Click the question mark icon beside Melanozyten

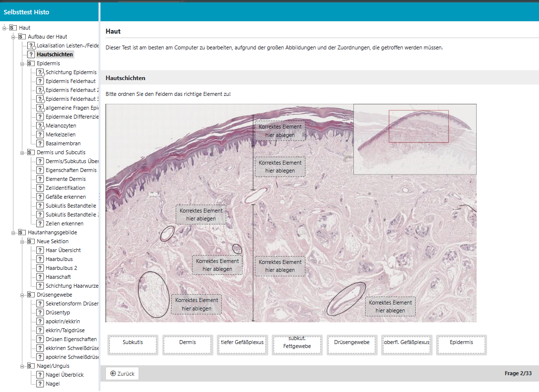[40, 126]
